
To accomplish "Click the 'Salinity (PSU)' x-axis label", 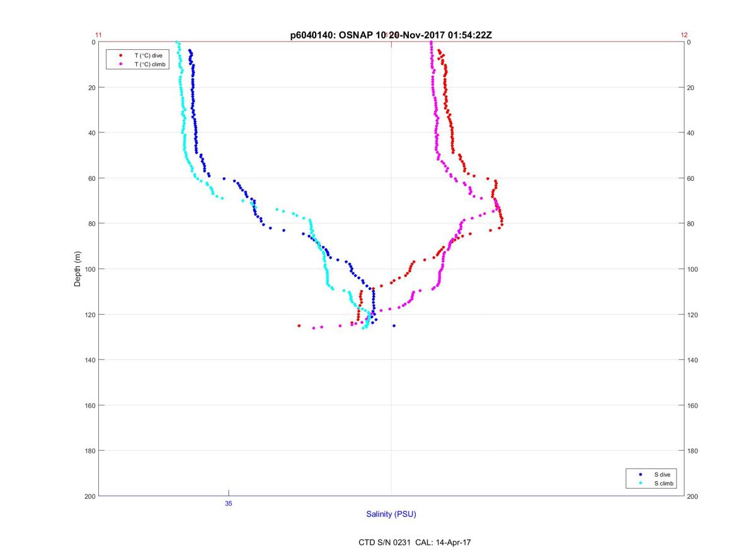I will tap(391, 514).
